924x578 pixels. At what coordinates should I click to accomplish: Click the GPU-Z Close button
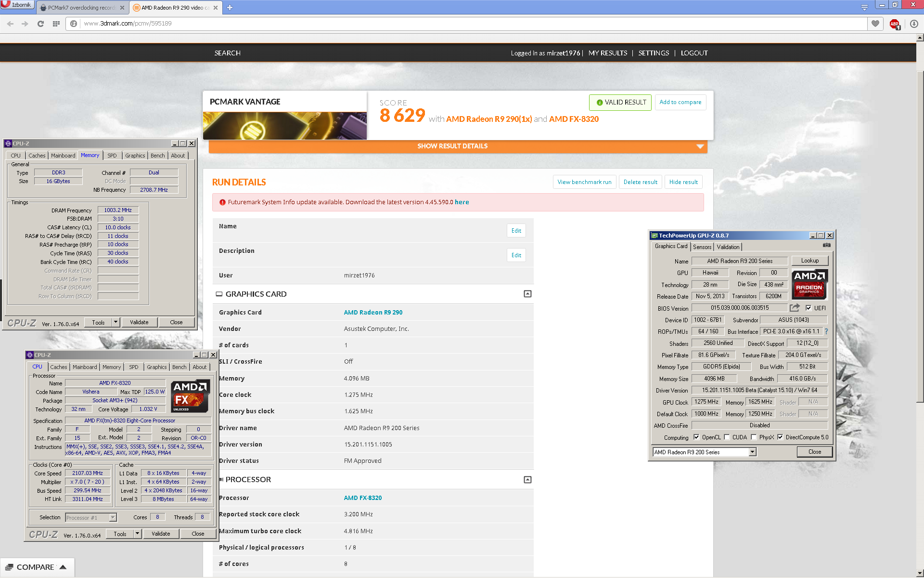(814, 452)
